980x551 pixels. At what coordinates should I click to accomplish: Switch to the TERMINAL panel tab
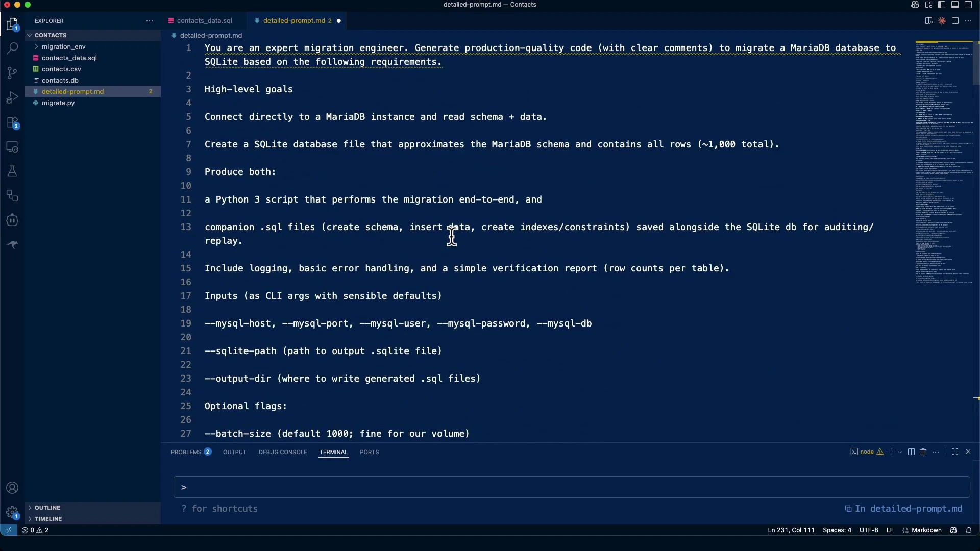pos(333,452)
